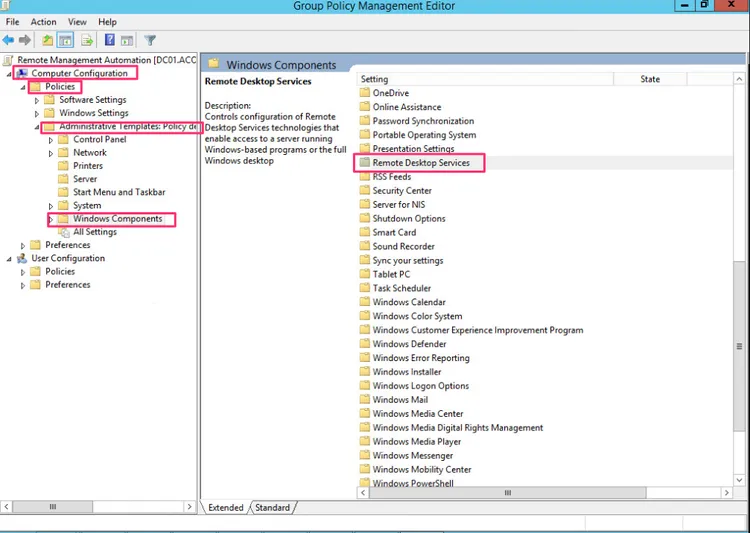Click the Show/Hide Action Pane icon
750x533 pixels.
click(126, 41)
